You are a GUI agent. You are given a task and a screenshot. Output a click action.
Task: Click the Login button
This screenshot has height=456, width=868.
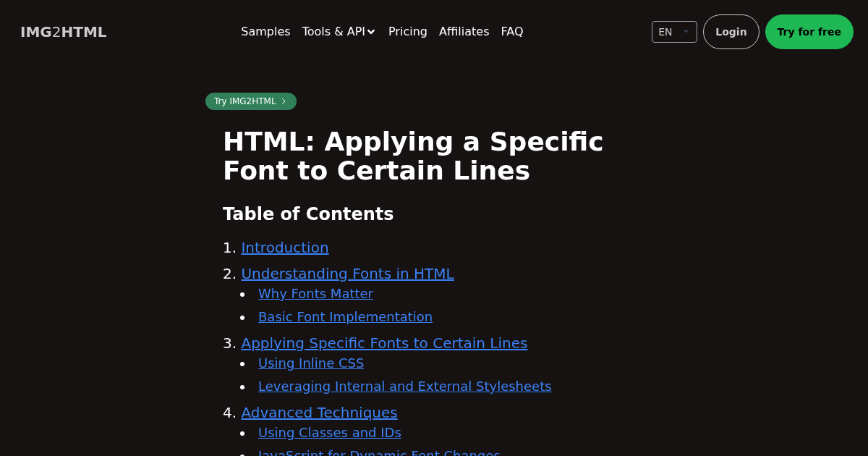[731, 32]
